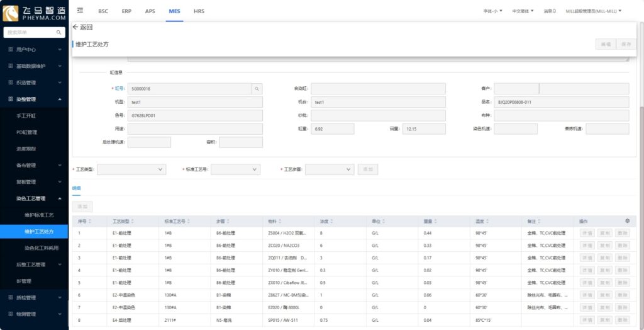This screenshot has width=644, height=330.
Task: Click the magnifier icon in the menu search box
Action: (x=59, y=32)
